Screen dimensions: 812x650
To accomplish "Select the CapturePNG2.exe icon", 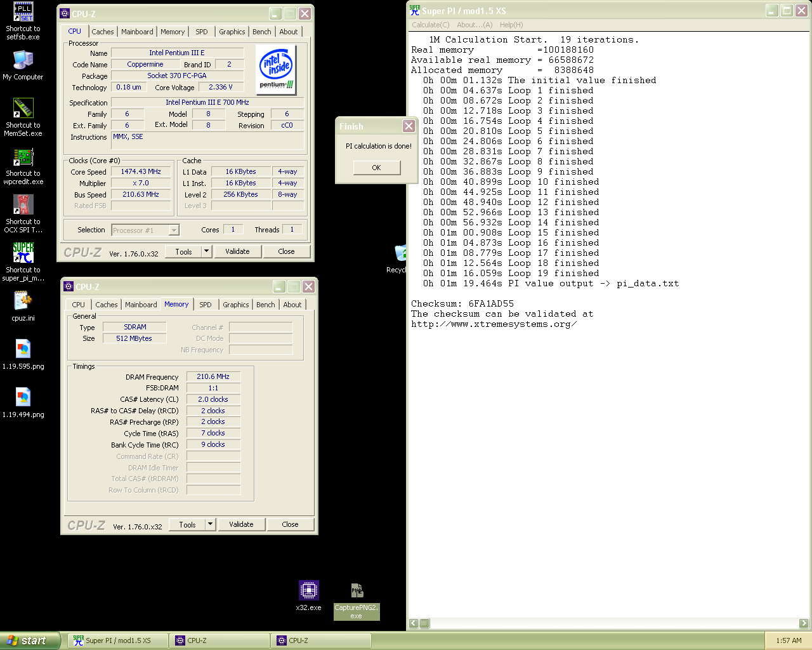I will pyautogui.click(x=357, y=590).
